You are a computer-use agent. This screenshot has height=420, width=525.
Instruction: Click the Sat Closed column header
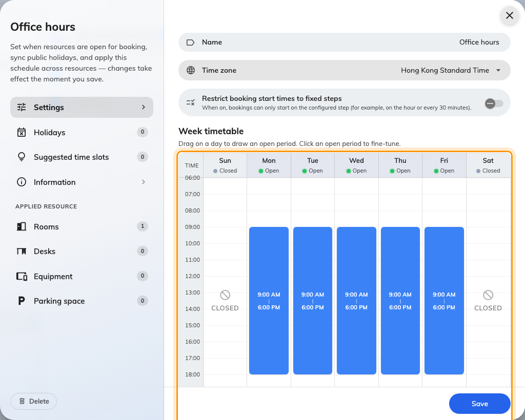point(488,165)
